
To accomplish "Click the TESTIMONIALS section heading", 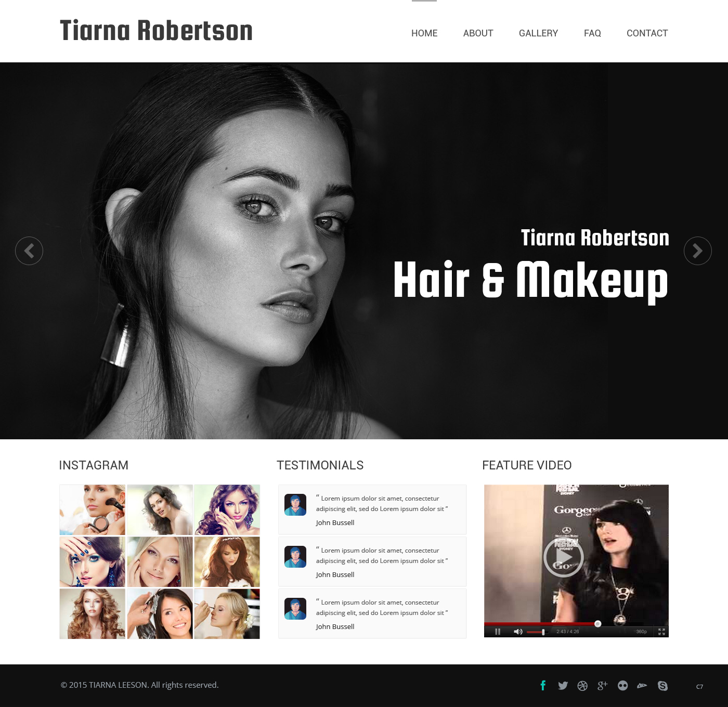I will [x=320, y=465].
